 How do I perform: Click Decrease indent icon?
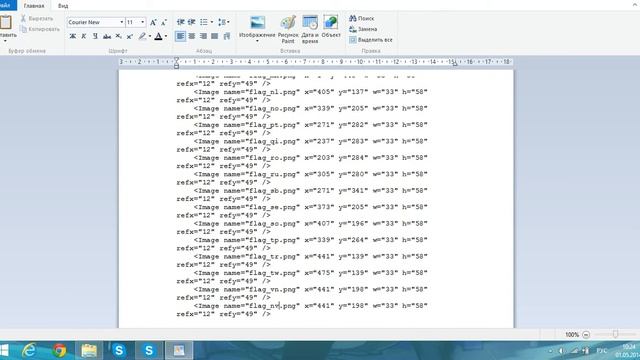click(x=180, y=22)
